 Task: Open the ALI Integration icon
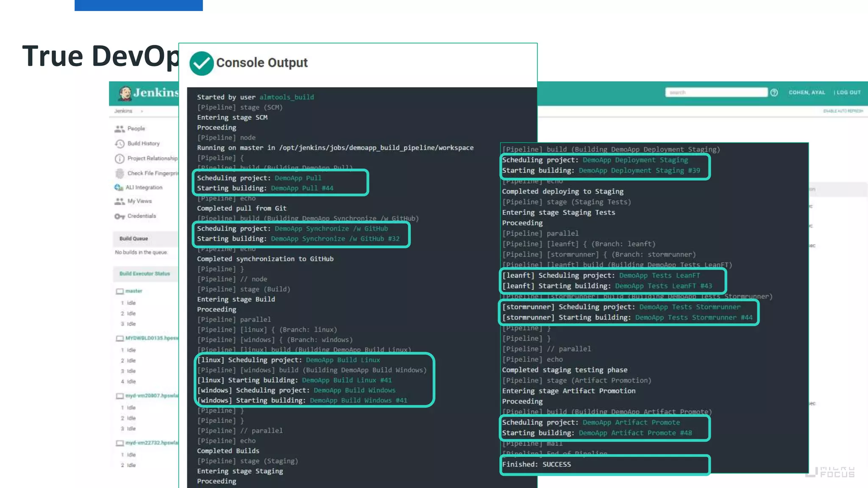[x=119, y=187]
